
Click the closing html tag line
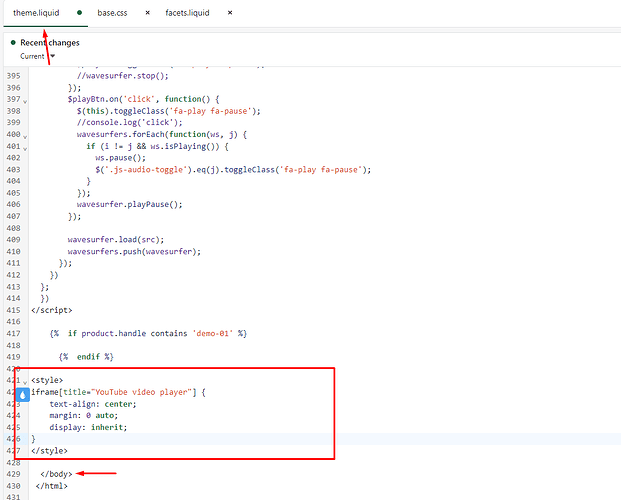point(54,485)
